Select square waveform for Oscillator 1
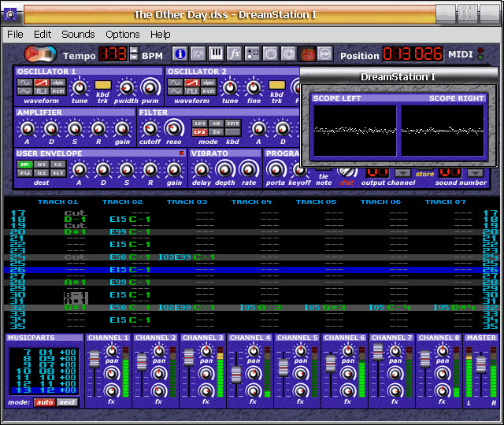 coord(42,91)
